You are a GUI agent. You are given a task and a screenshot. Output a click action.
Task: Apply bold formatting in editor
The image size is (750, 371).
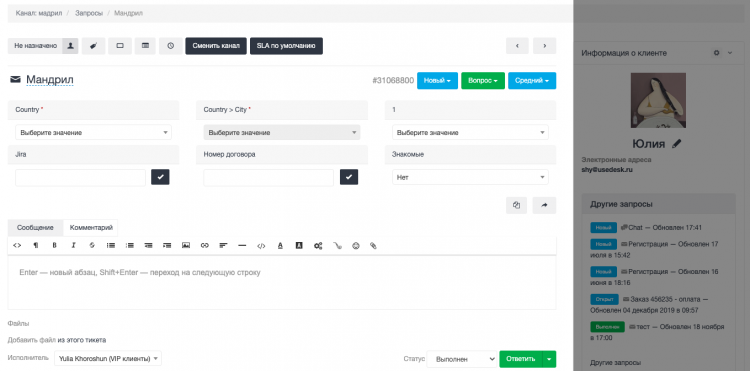coord(55,245)
